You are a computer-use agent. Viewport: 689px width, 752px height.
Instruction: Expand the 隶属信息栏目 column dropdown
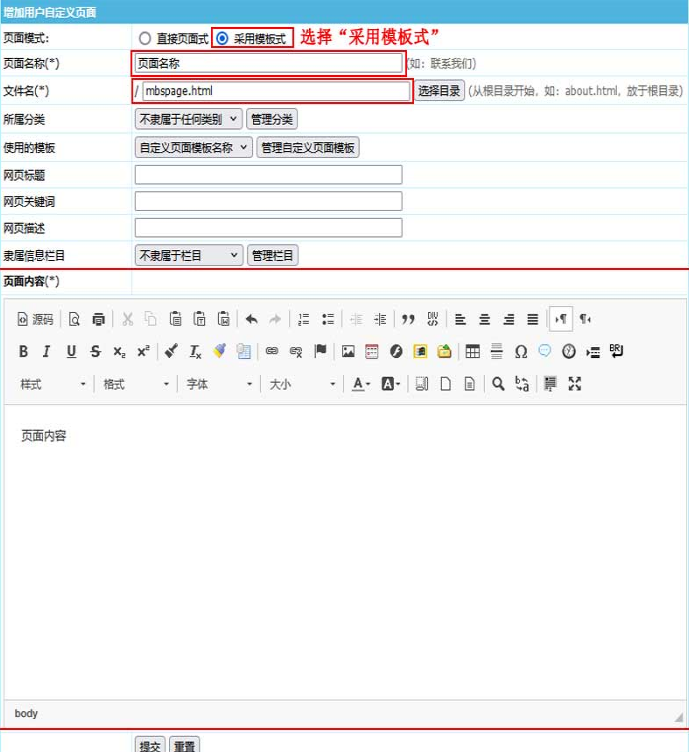(189, 255)
